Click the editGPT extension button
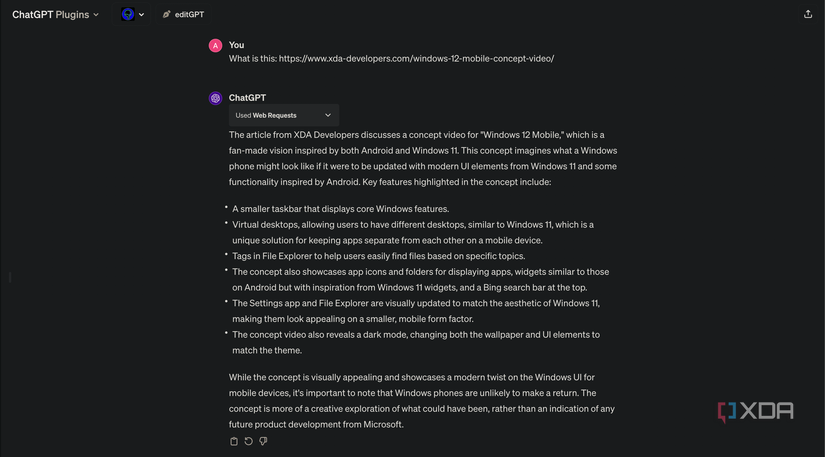The image size is (825, 457). [x=184, y=15]
